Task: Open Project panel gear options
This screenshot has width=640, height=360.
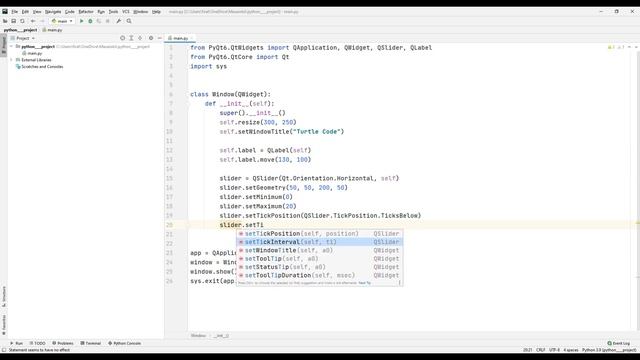Action: (151, 38)
